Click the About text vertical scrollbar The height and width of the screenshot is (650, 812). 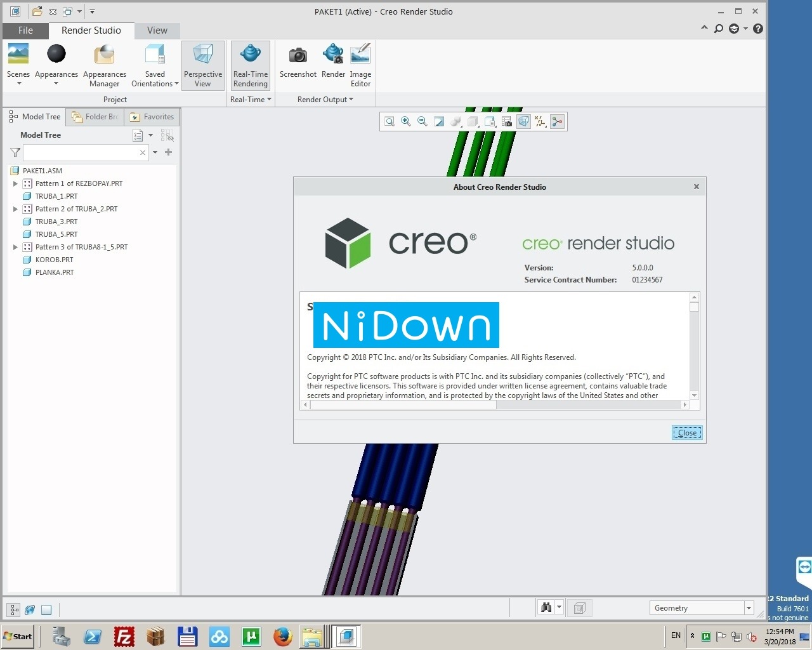pos(694,346)
